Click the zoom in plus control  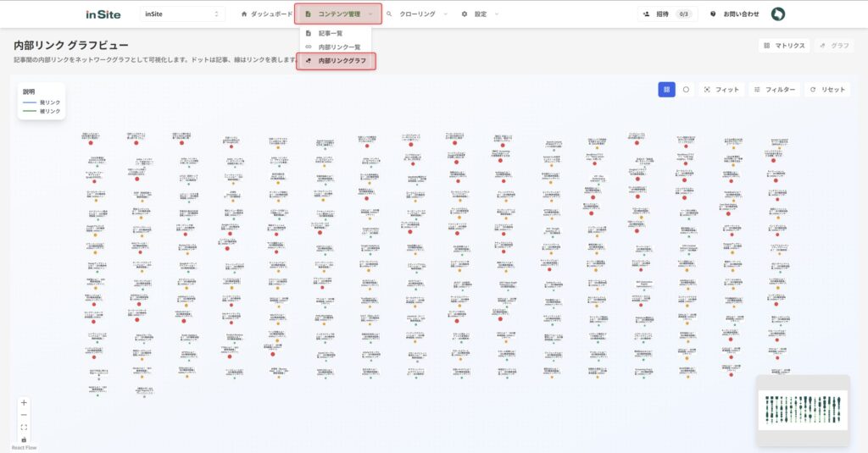click(x=24, y=403)
